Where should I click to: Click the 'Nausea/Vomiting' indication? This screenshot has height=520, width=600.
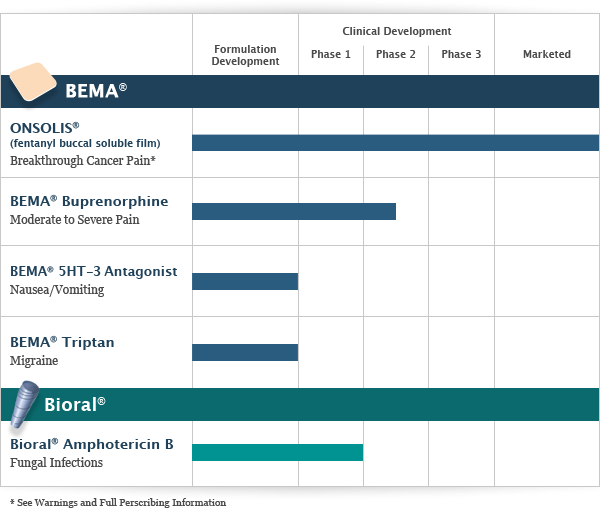click(x=57, y=290)
